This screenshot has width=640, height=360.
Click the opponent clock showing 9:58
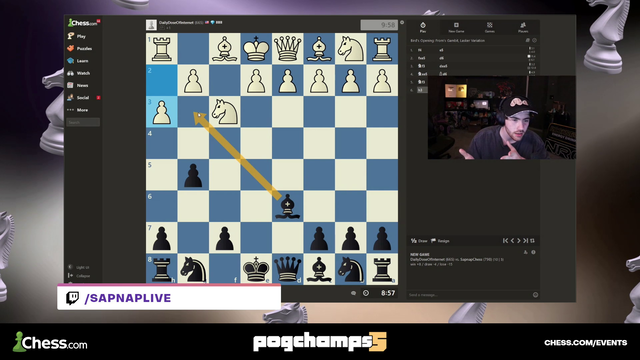coord(379,25)
